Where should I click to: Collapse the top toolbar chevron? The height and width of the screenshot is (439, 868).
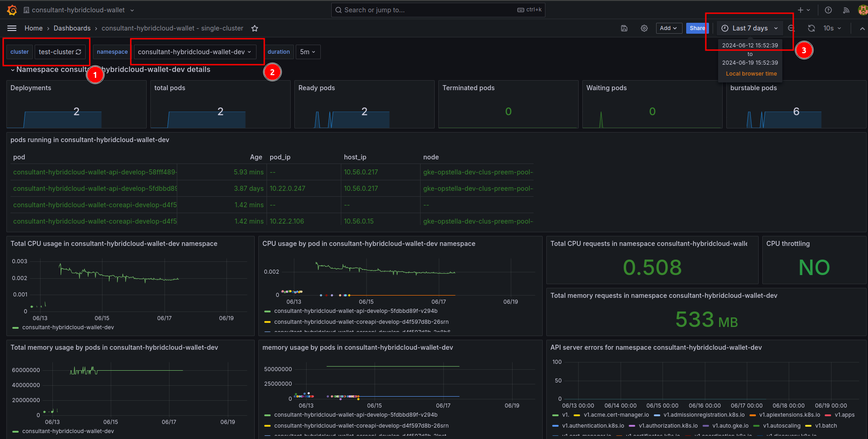(862, 28)
